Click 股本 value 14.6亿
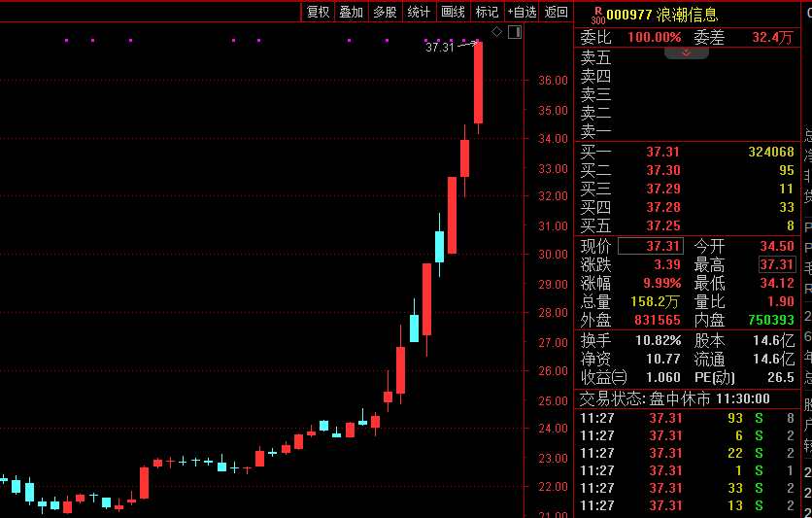 (x=774, y=340)
